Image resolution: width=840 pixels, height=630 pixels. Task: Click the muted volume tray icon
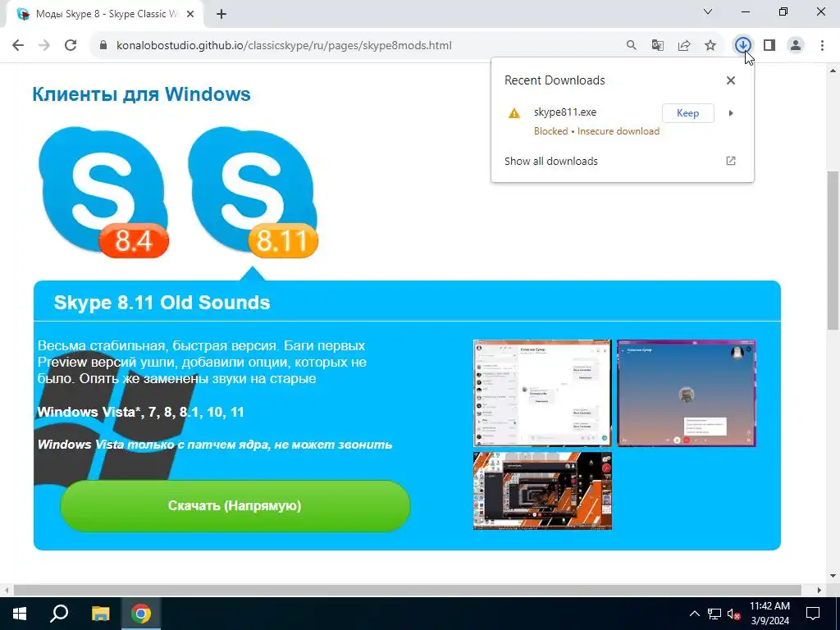(x=733, y=614)
